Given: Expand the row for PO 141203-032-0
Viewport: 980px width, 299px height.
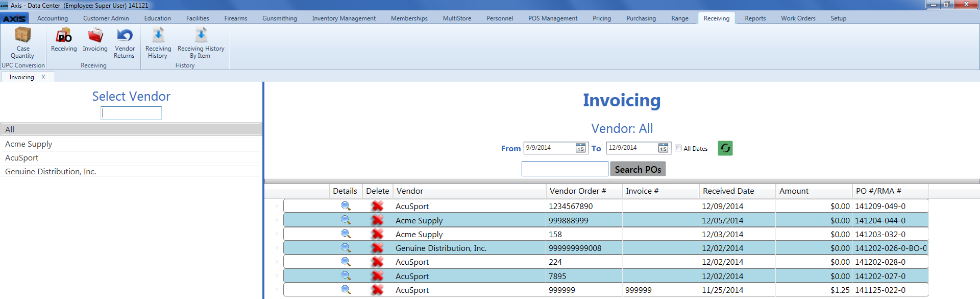Looking at the screenshot, I should point(277,234).
